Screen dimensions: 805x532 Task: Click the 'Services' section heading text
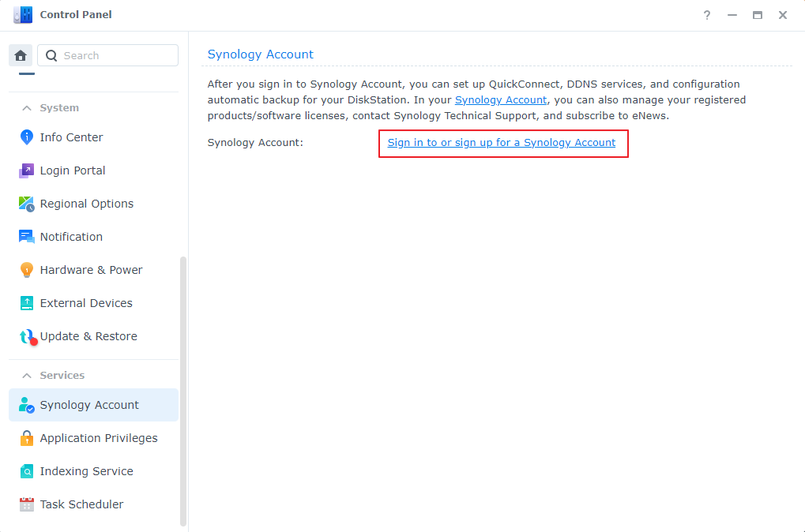pyautogui.click(x=62, y=376)
